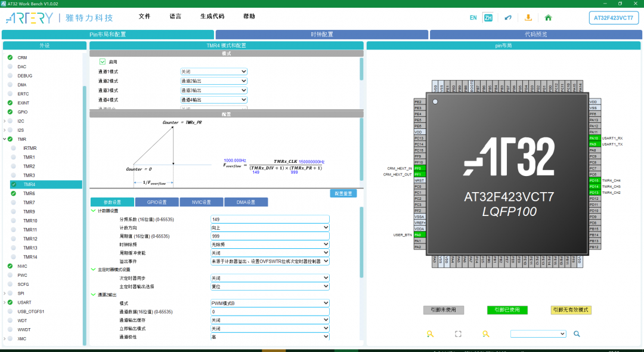Open the 生成代码 menu

coord(212,17)
